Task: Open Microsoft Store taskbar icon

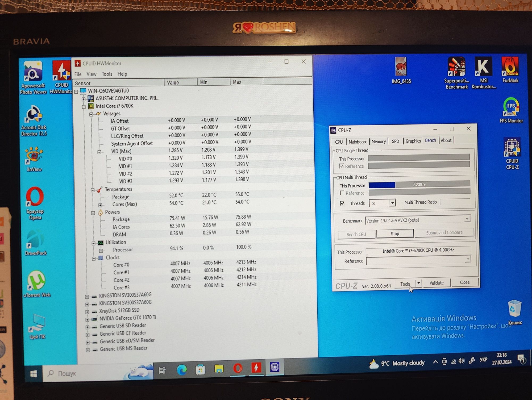Action: pos(200,369)
